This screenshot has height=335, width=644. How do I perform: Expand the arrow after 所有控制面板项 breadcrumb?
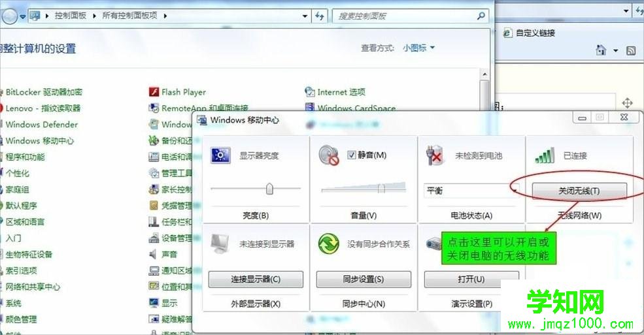pos(165,16)
